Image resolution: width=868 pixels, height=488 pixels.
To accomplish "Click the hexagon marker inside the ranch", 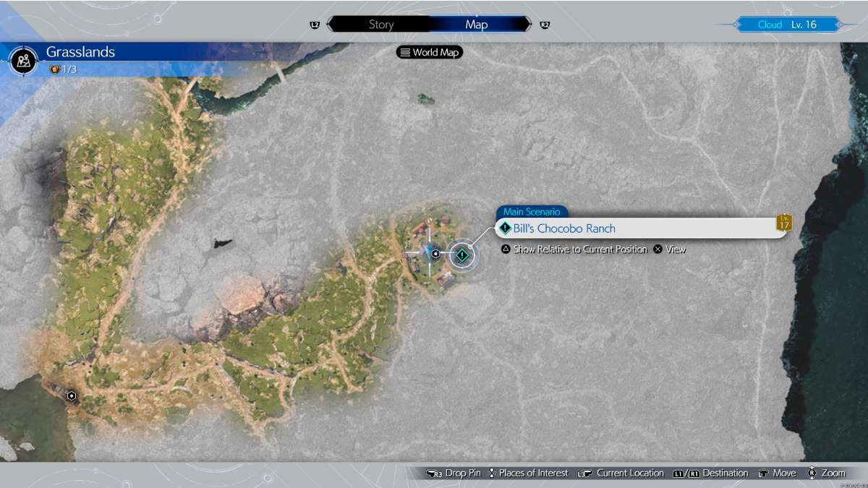I will point(435,254).
